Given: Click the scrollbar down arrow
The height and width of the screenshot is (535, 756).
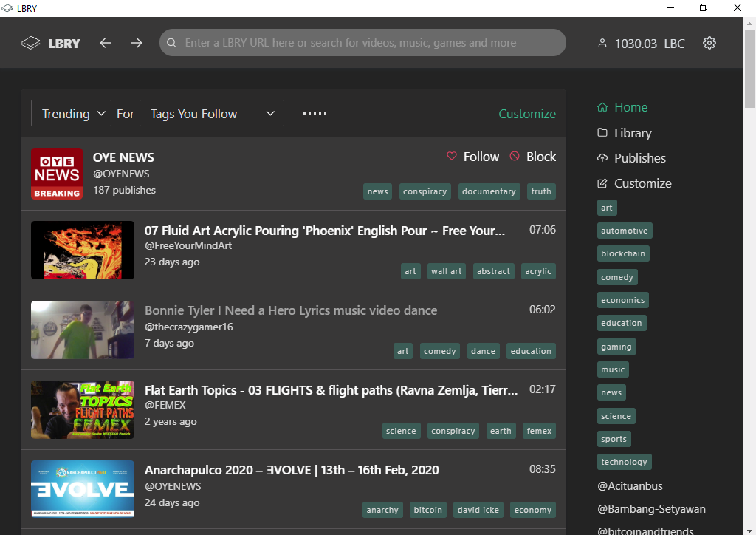Looking at the screenshot, I should [750, 530].
